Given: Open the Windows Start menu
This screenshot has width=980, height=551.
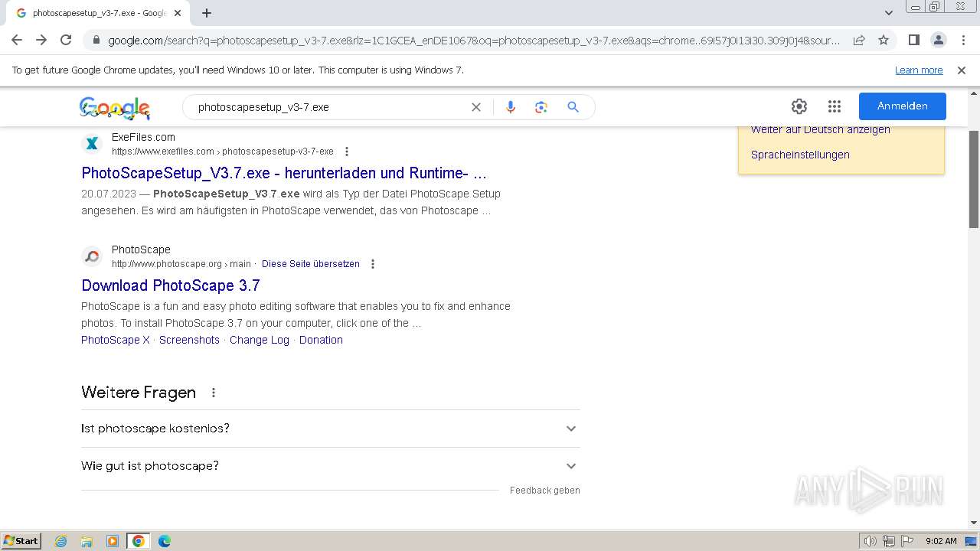Looking at the screenshot, I should (21, 540).
